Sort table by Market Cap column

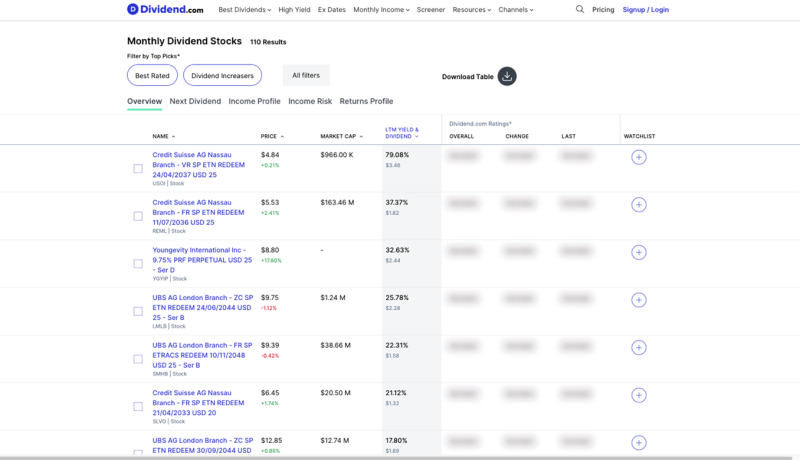pos(341,136)
